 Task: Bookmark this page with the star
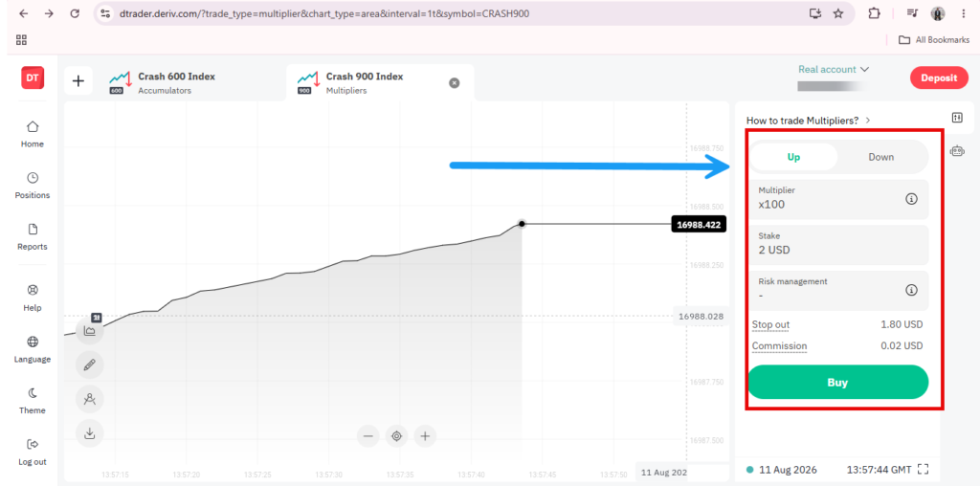tap(838, 13)
